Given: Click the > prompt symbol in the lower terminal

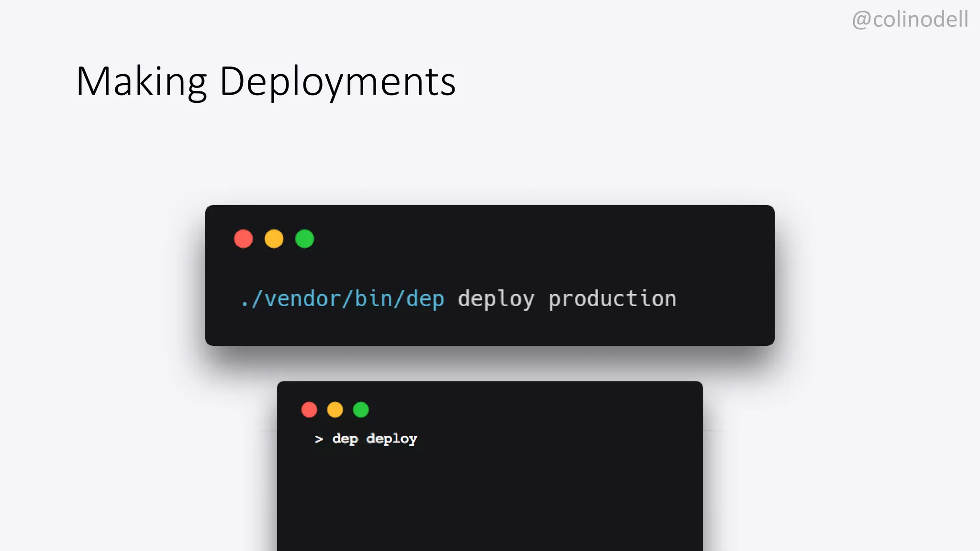Looking at the screenshot, I should (x=319, y=439).
